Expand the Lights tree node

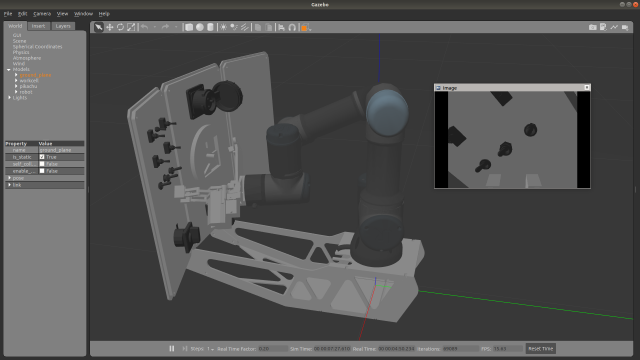(x=9, y=98)
